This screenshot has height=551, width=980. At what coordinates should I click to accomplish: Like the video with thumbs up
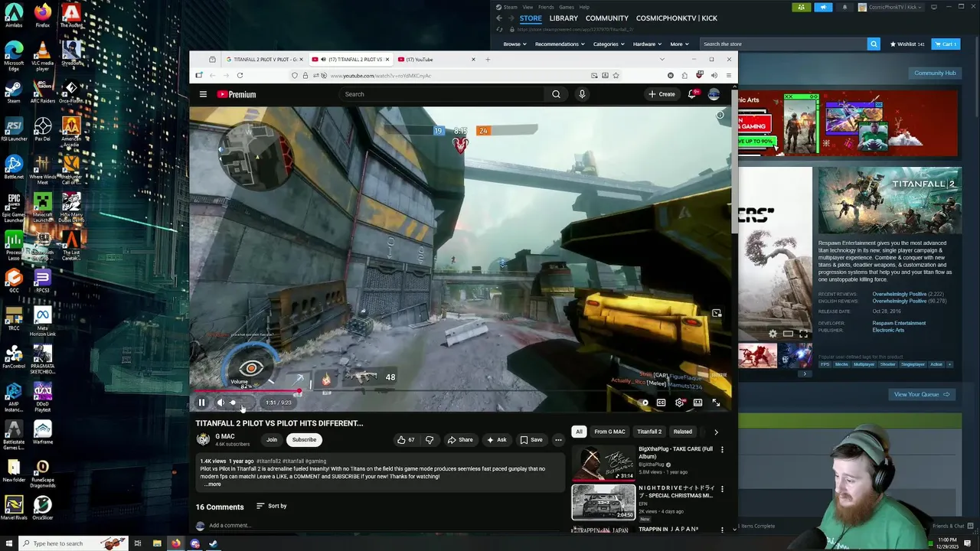coord(406,440)
